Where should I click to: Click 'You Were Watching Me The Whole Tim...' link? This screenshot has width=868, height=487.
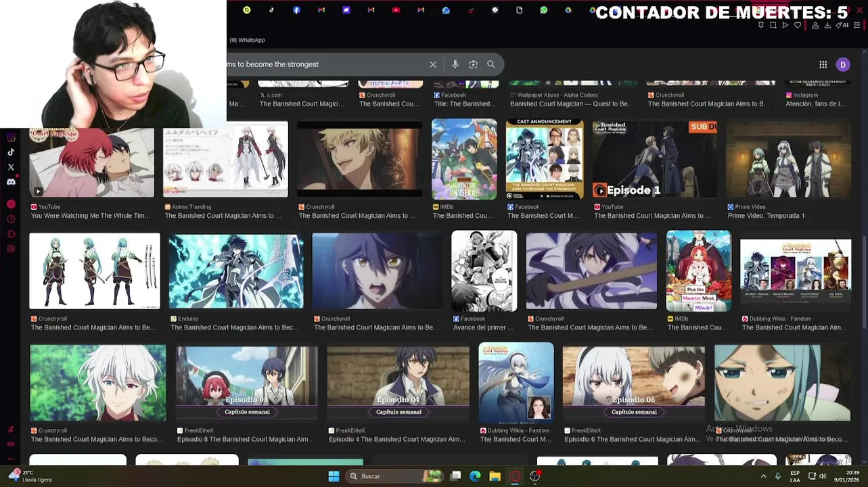[91, 216]
